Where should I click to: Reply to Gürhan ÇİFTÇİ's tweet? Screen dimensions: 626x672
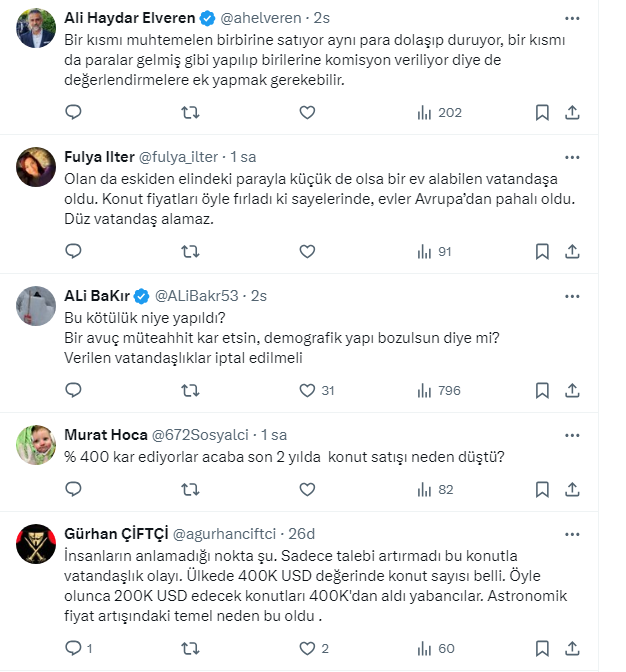pos(73,648)
